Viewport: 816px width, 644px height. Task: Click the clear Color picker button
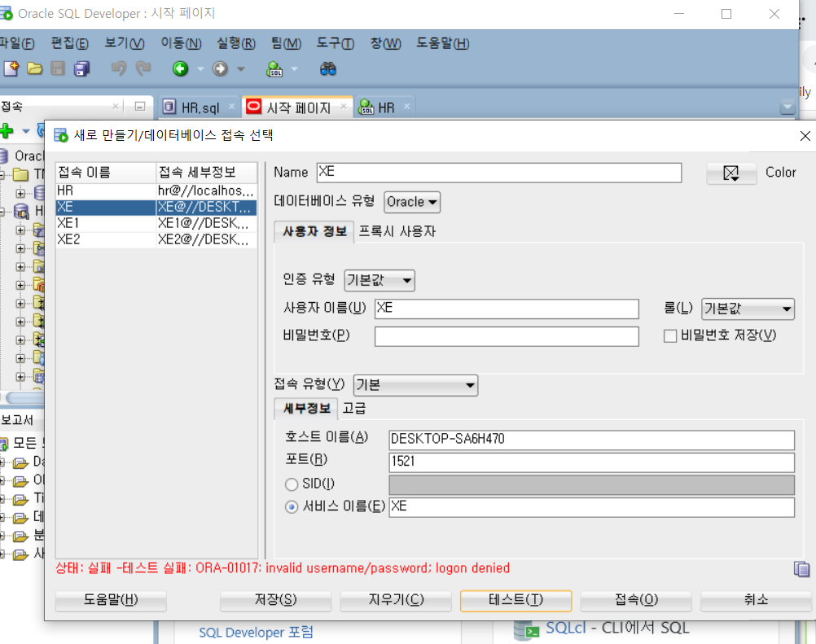coord(731,173)
